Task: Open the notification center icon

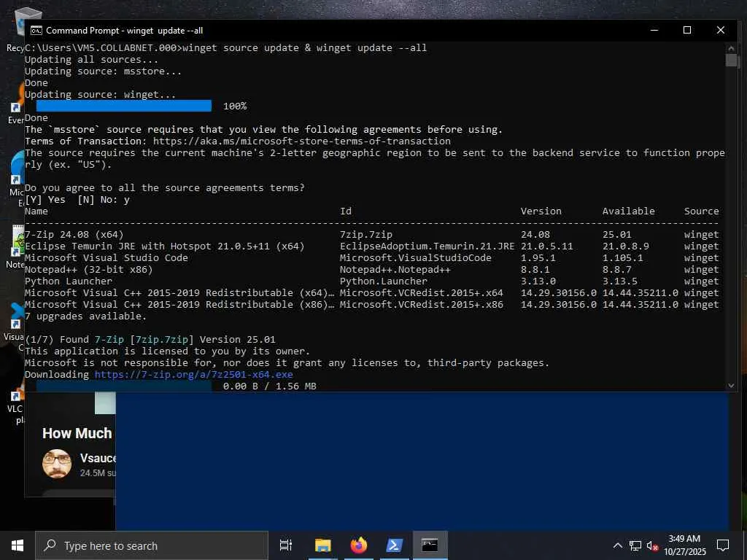Action: click(723, 545)
